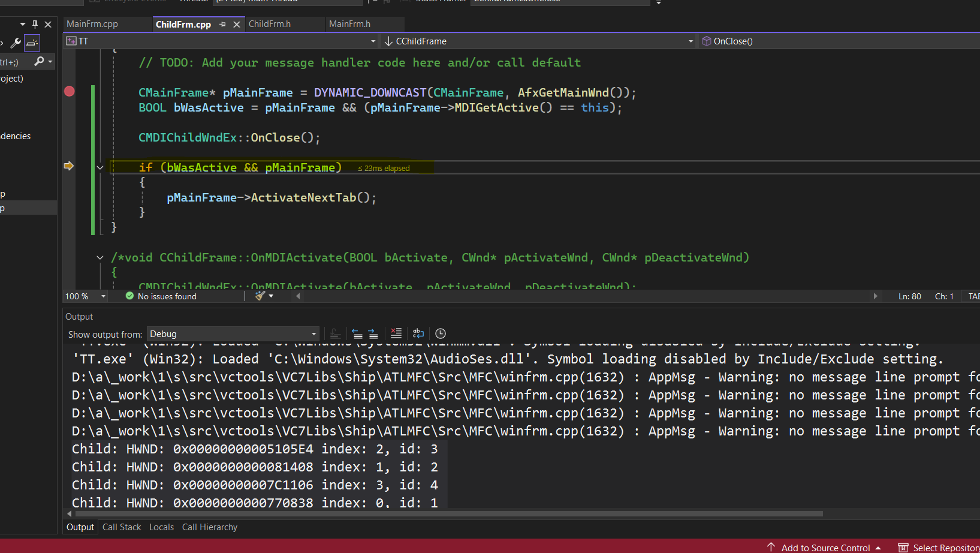Click the Output window scroll-left arrow
This screenshot has height=553, width=980.
click(69, 513)
